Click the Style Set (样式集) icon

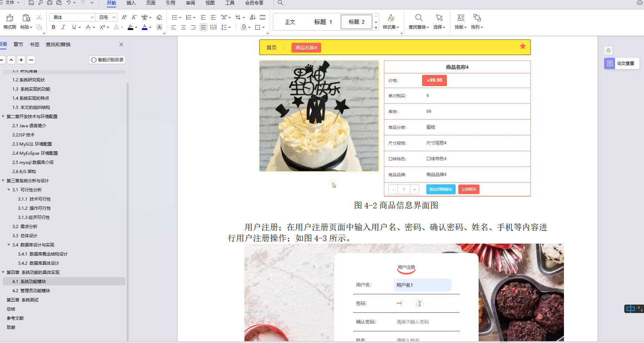(391, 18)
